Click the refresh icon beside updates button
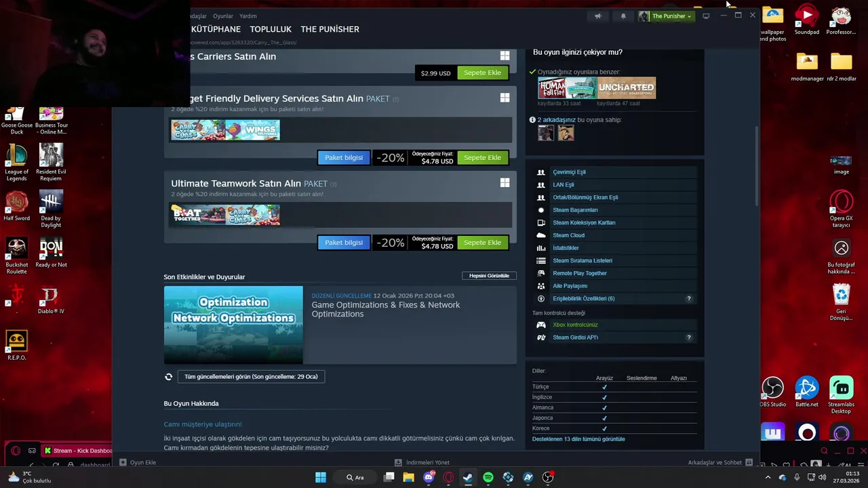The image size is (868, 488). pyautogui.click(x=168, y=377)
